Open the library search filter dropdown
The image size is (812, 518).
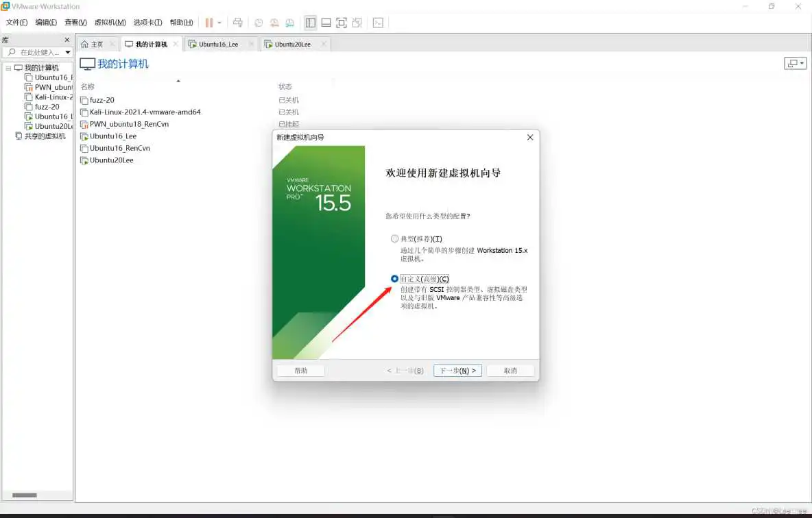68,53
